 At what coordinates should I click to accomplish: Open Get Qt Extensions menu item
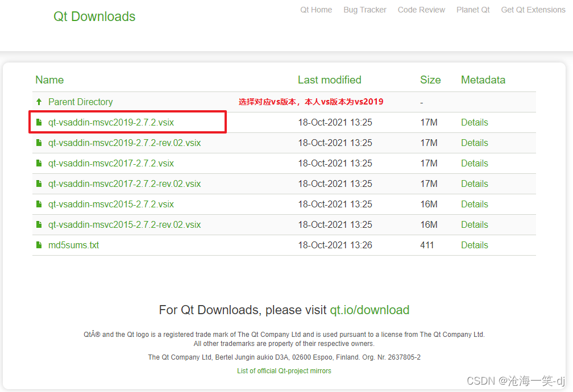coord(533,10)
